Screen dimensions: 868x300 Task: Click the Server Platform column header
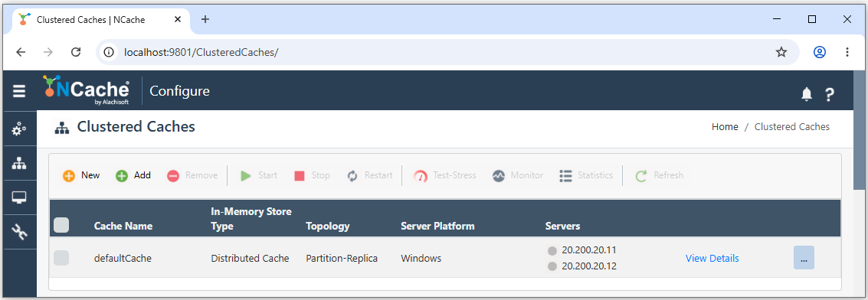[x=437, y=226]
